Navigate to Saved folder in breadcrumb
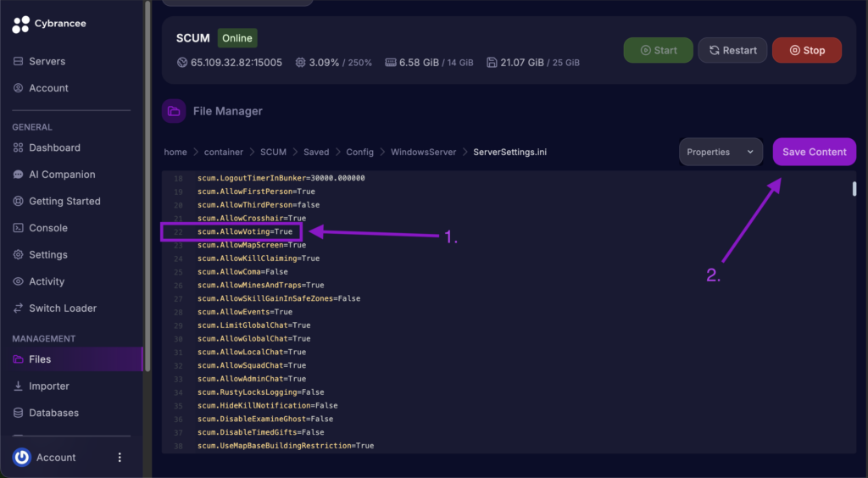The image size is (868, 478). click(316, 153)
